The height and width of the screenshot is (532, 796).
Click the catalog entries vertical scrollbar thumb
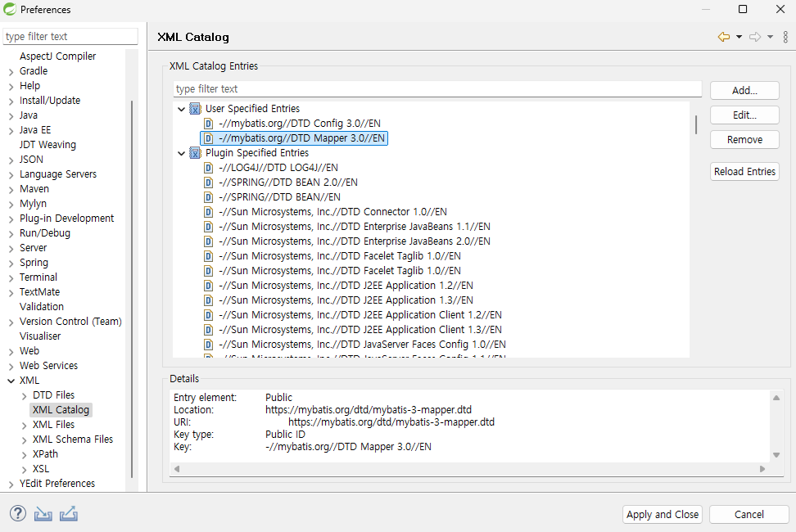click(x=695, y=124)
